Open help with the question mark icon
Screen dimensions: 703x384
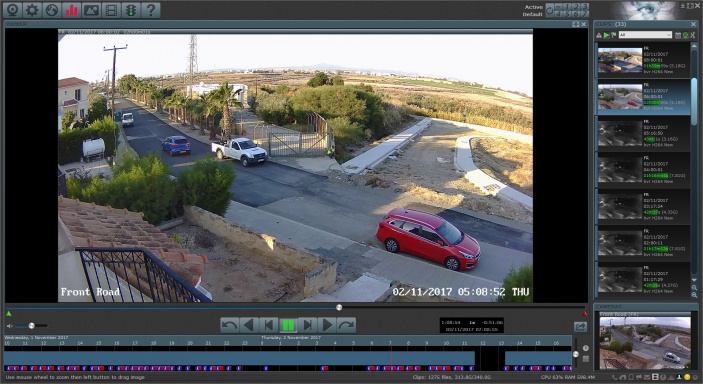pos(151,10)
